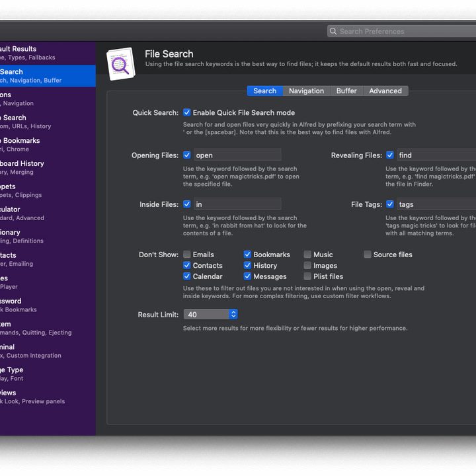This screenshot has width=476, height=476.
Task: Check the Images don't show box
Action: pyautogui.click(x=307, y=265)
